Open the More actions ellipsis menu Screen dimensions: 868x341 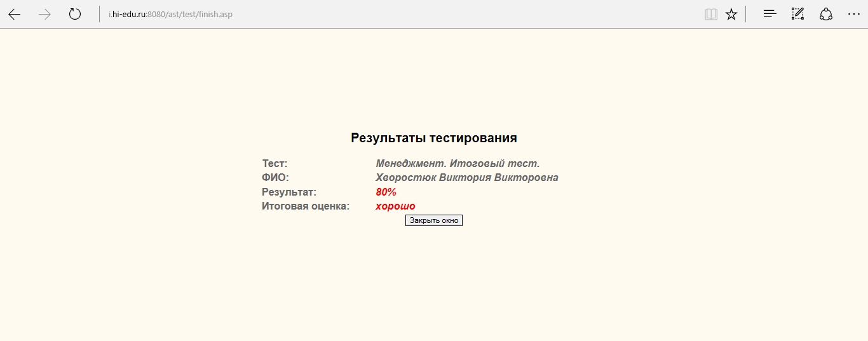pyautogui.click(x=853, y=14)
